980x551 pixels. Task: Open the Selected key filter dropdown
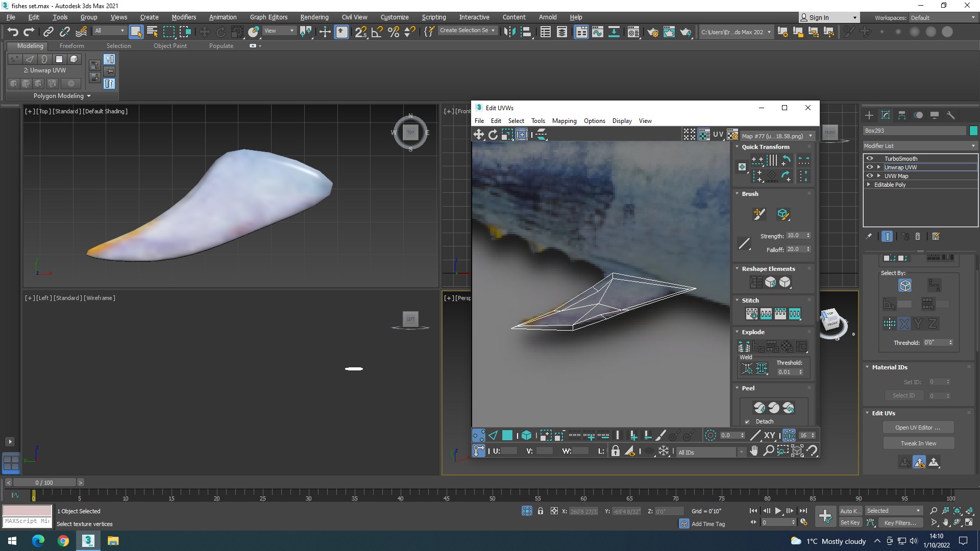[893, 511]
